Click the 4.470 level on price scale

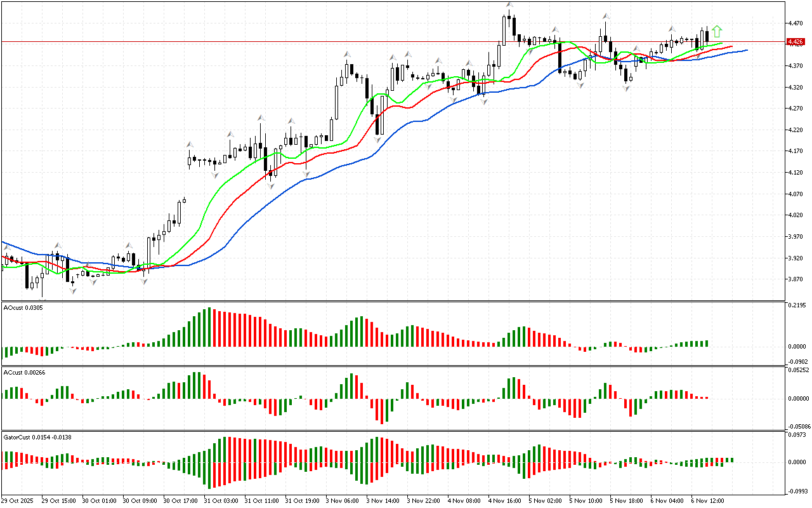pyautogui.click(x=794, y=23)
